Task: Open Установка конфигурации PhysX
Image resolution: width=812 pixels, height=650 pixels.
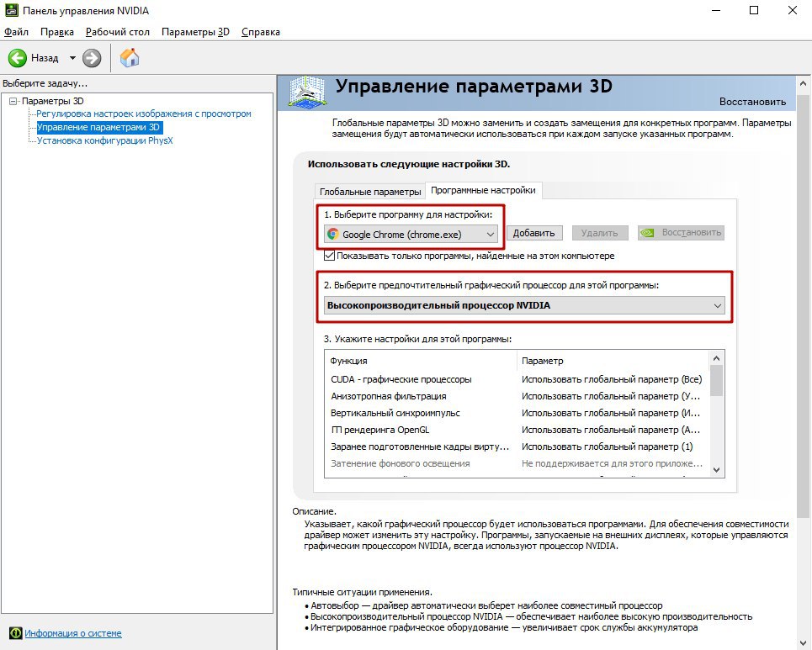Action: click(x=104, y=140)
